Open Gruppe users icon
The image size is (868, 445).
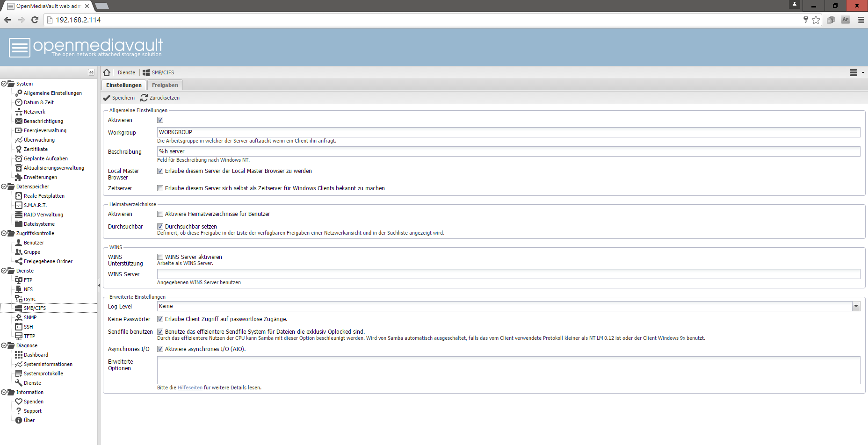coord(19,252)
